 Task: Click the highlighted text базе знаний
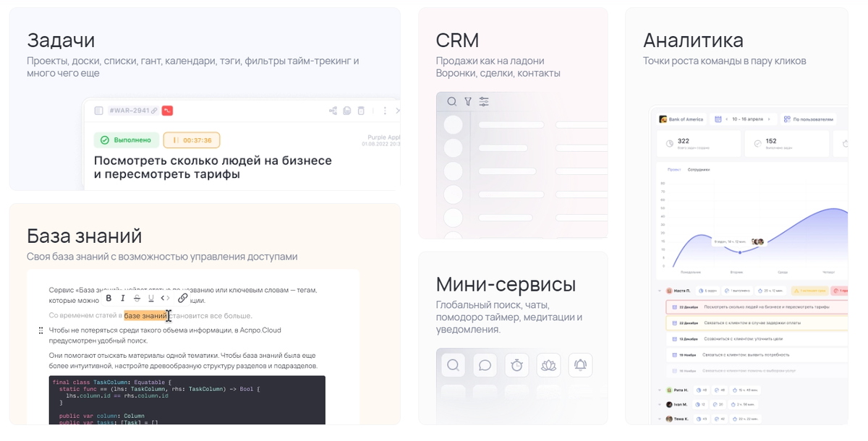(x=145, y=315)
